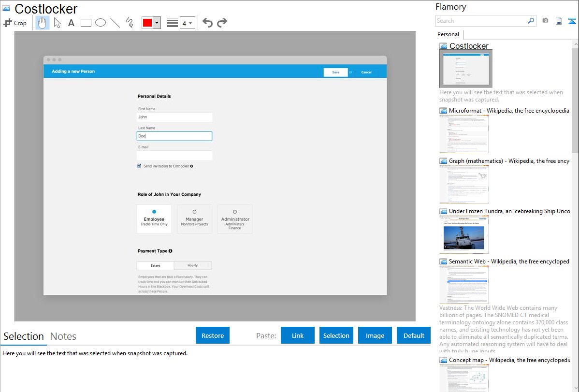Click the red annotation color swatch
This screenshot has height=392, width=579.
pos(147,23)
